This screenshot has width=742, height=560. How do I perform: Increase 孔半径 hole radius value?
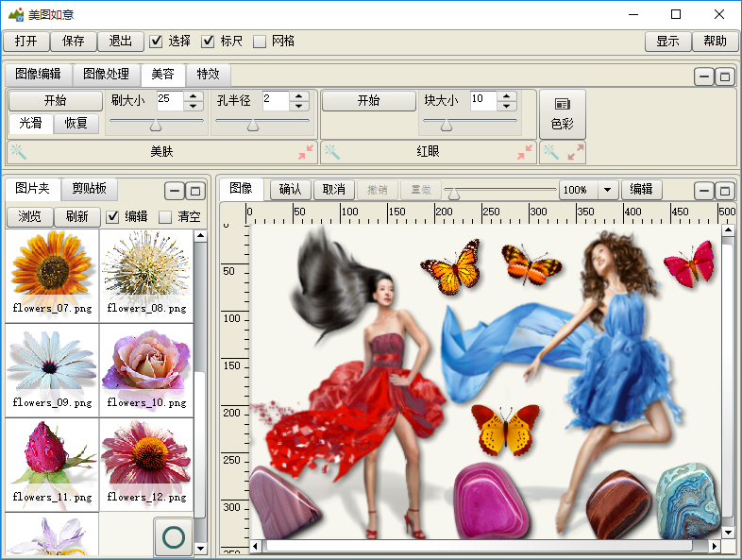click(x=298, y=96)
